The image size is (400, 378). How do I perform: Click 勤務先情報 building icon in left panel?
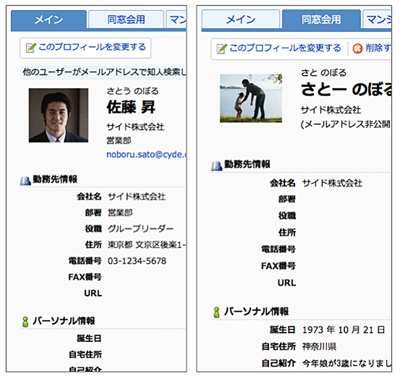tap(26, 180)
